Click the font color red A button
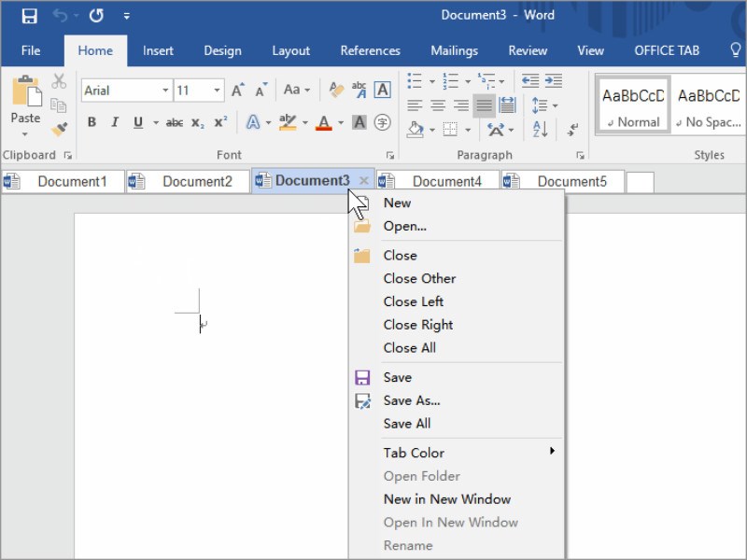747x560 pixels. 324,122
